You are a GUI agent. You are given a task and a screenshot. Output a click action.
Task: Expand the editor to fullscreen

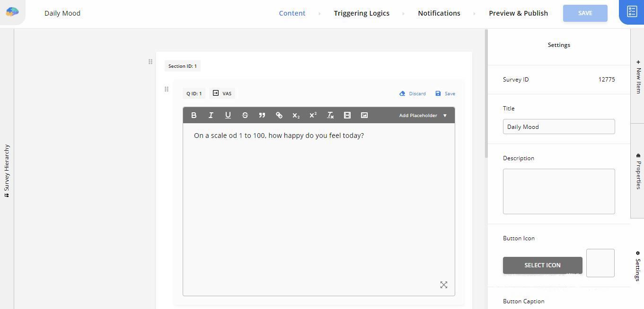click(443, 285)
